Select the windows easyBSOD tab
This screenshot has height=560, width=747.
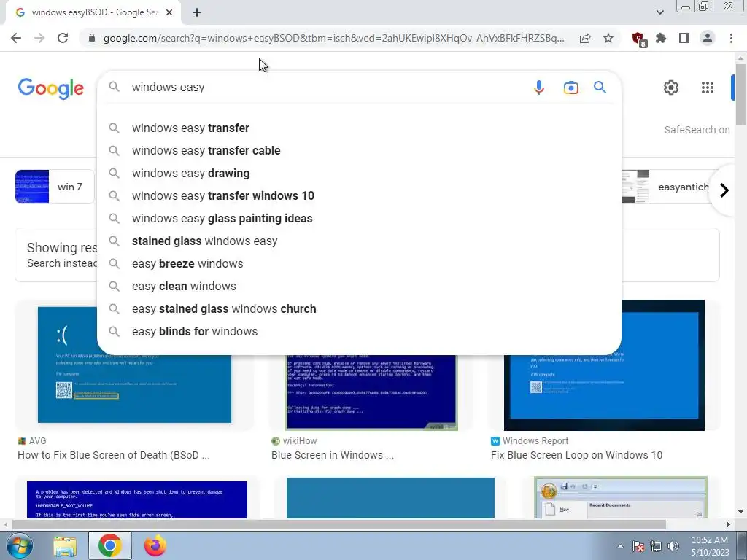click(x=94, y=12)
